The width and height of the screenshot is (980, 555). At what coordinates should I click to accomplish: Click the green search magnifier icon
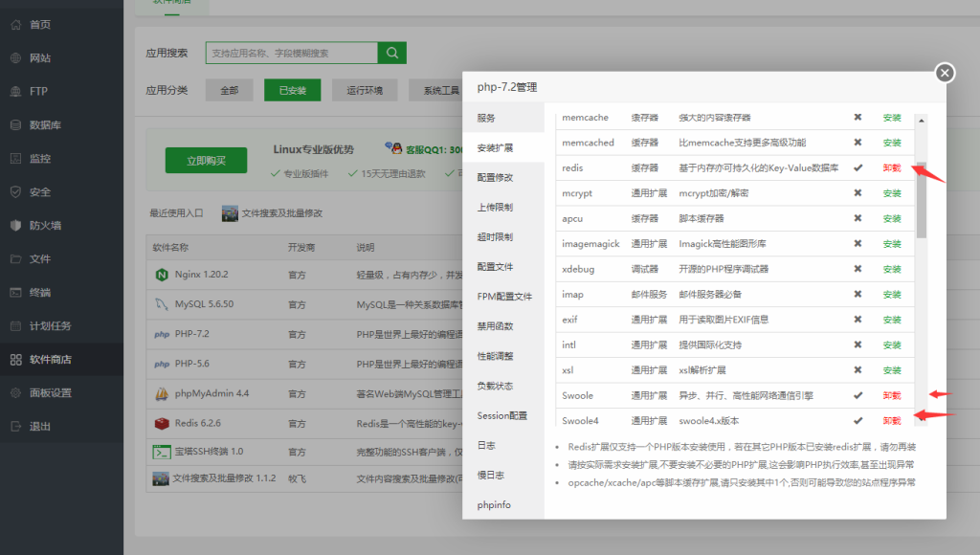(x=391, y=53)
